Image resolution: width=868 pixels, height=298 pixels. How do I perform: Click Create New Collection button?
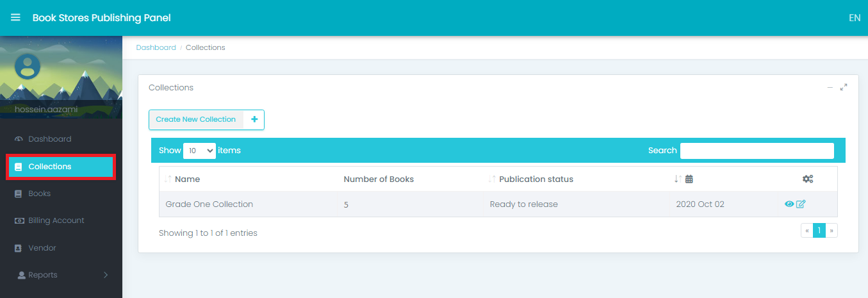[196, 120]
